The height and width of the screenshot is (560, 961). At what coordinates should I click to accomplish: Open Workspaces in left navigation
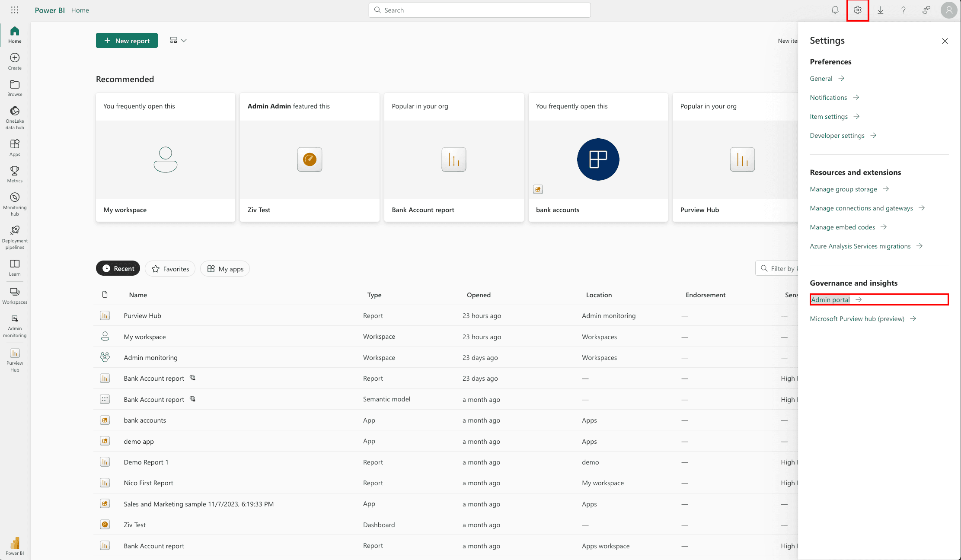click(15, 296)
